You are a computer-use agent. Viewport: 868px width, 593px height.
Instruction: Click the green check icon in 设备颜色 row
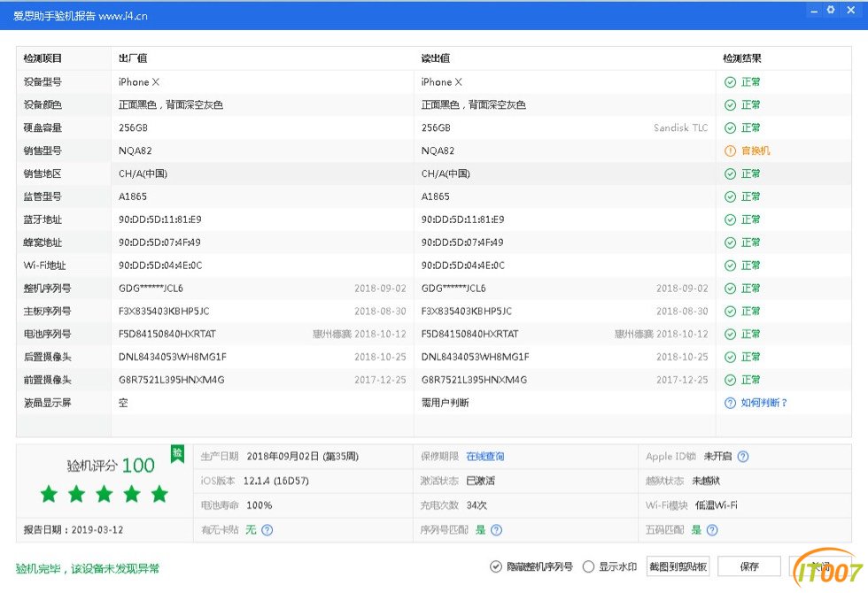[x=730, y=105]
